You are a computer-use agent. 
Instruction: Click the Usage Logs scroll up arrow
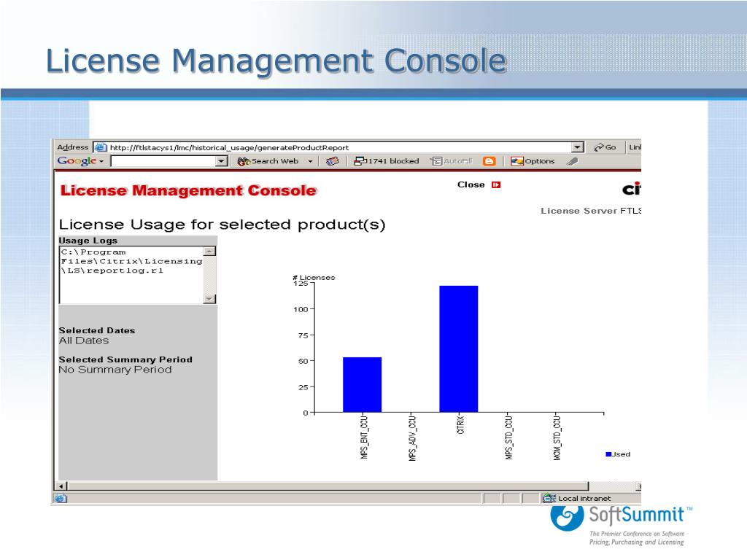pos(209,251)
